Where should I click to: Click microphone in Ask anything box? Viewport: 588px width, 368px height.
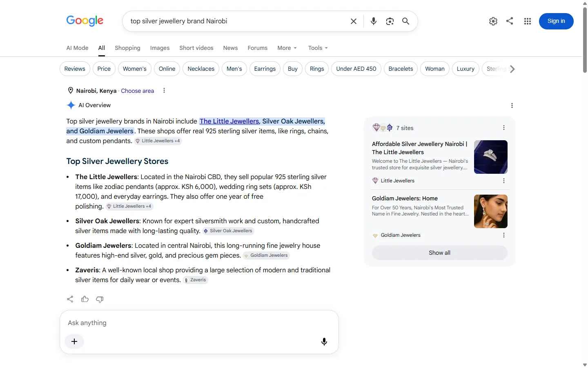pos(324,341)
